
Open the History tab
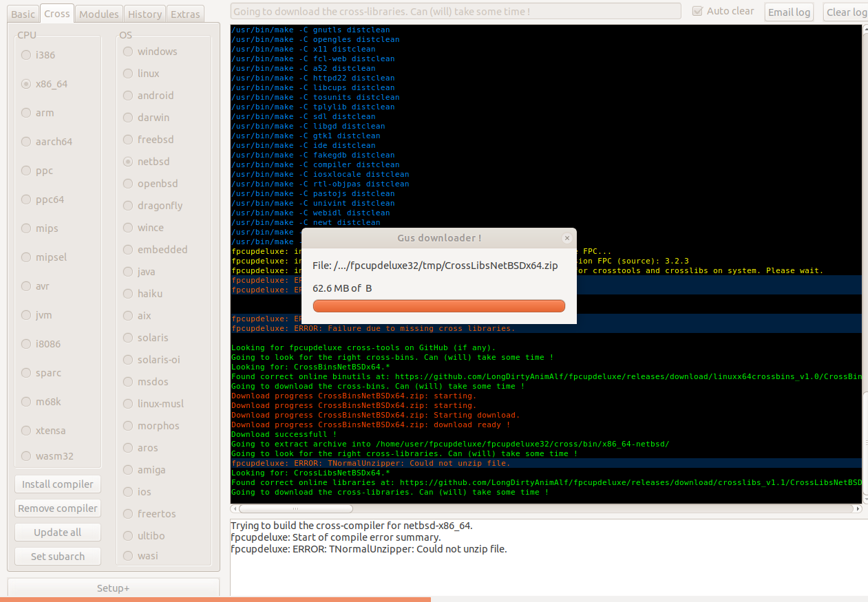click(x=145, y=14)
